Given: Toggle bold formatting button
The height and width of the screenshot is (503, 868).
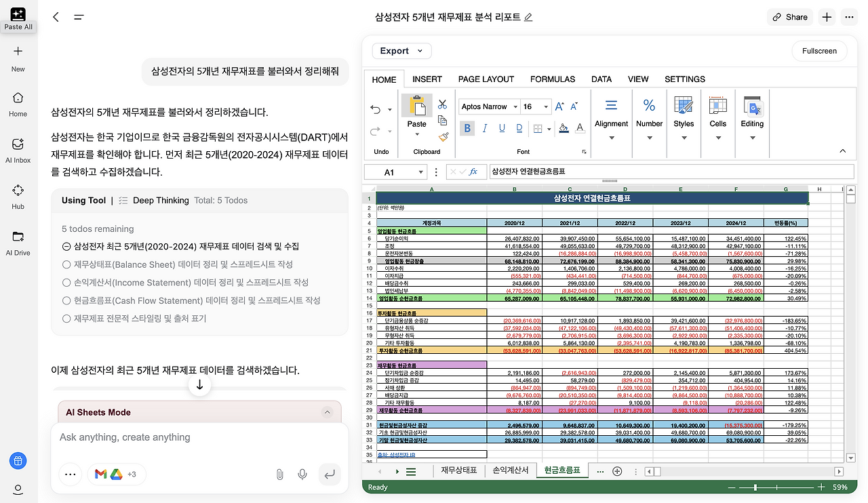Looking at the screenshot, I should coord(467,128).
